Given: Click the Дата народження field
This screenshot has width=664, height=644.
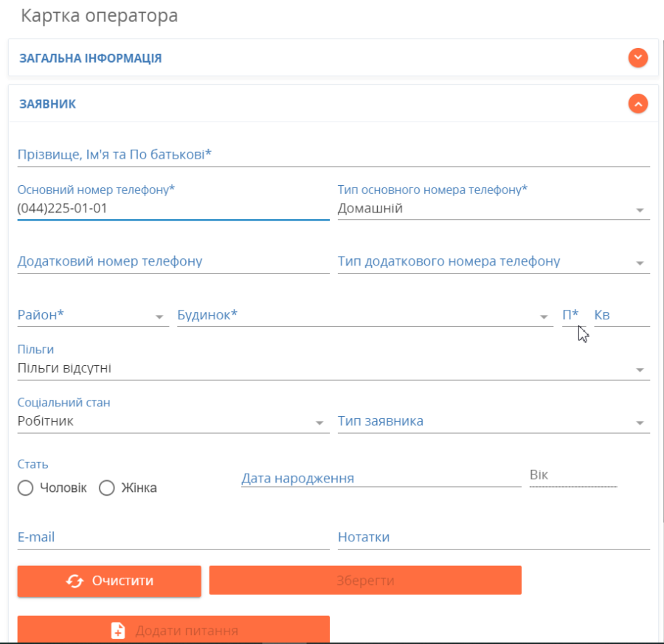Looking at the screenshot, I should [380, 478].
